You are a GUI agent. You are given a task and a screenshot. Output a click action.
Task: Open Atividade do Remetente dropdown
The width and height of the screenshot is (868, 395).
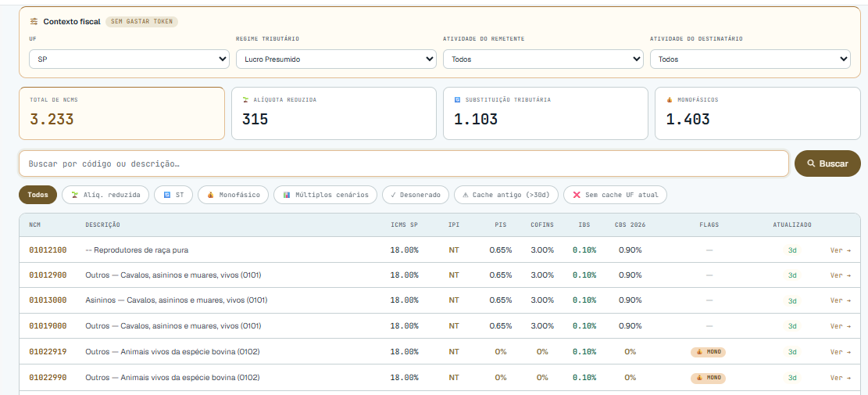click(543, 59)
